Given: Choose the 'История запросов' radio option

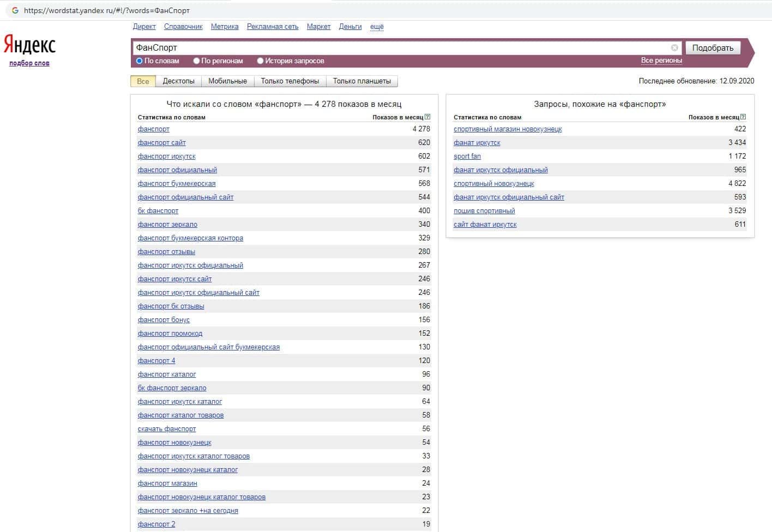Looking at the screenshot, I should coord(261,61).
